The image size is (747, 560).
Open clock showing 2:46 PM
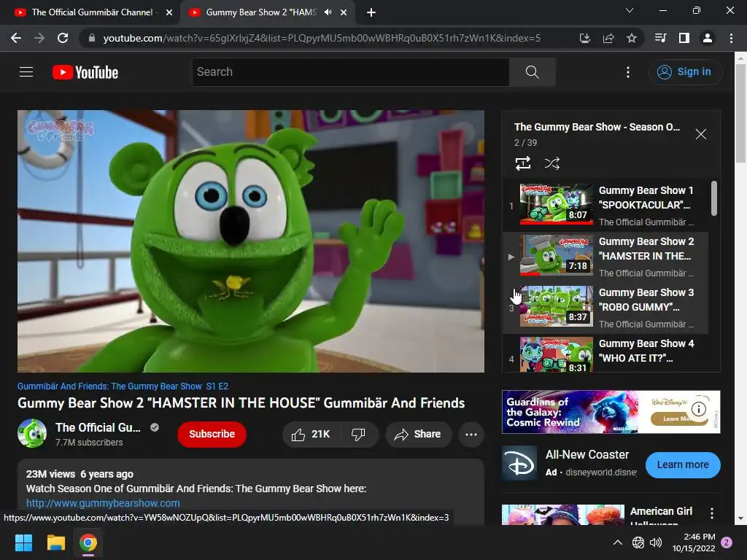(694, 542)
